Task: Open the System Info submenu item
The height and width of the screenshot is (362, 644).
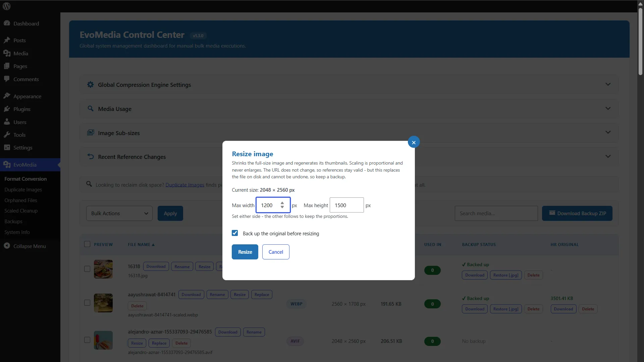Action: (x=17, y=232)
